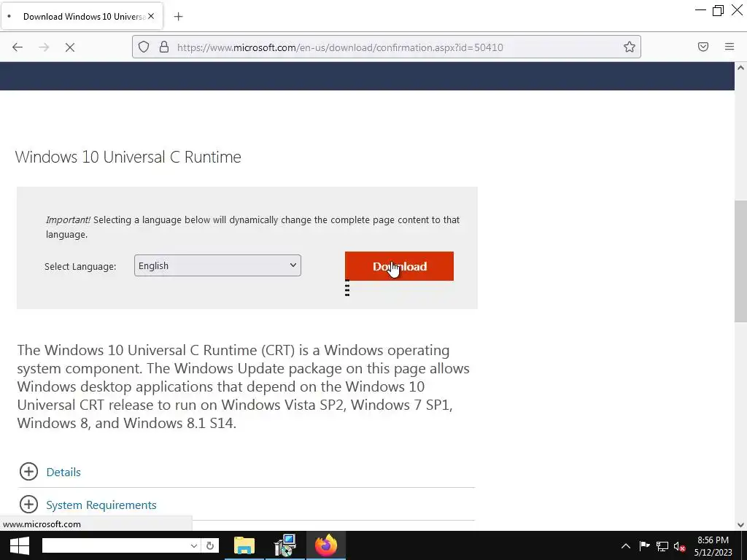Open a new browser tab
The image size is (747, 560).
point(178,17)
